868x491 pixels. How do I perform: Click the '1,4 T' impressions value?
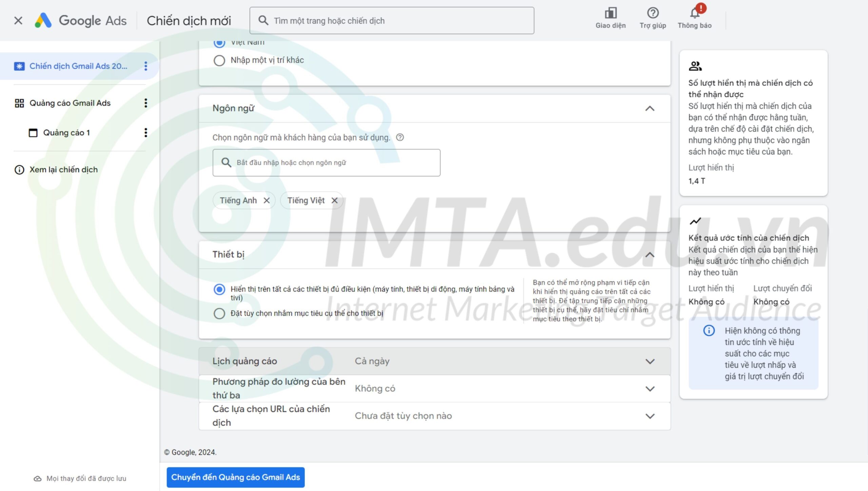click(x=697, y=181)
